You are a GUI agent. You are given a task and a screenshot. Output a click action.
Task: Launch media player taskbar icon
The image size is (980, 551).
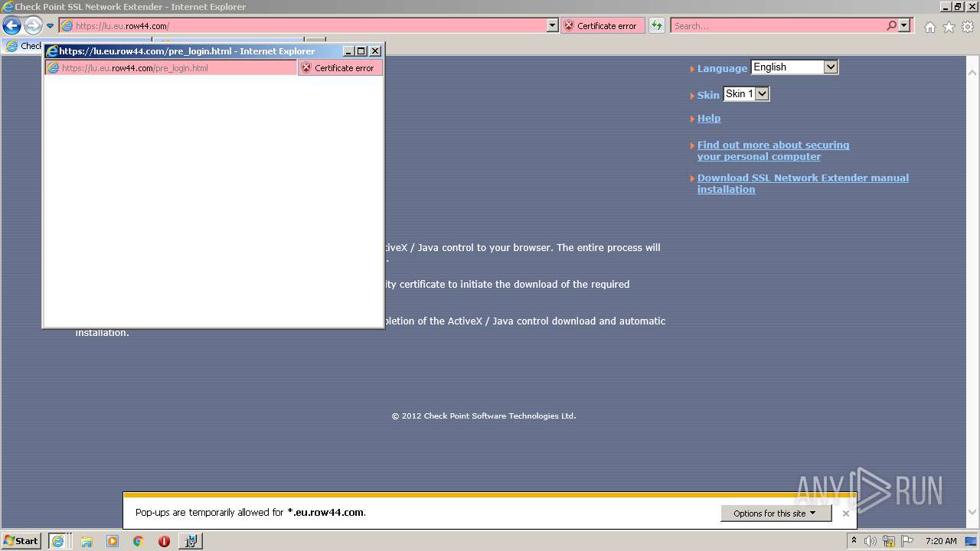[113, 541]
